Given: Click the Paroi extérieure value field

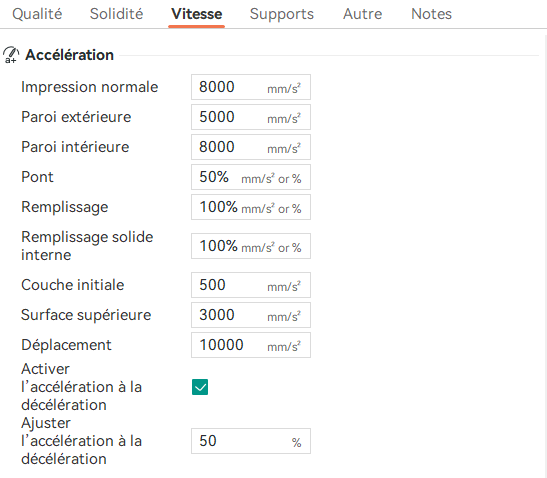Looking at the screenshot, I should pyautogui.click(x=251, y=117).
